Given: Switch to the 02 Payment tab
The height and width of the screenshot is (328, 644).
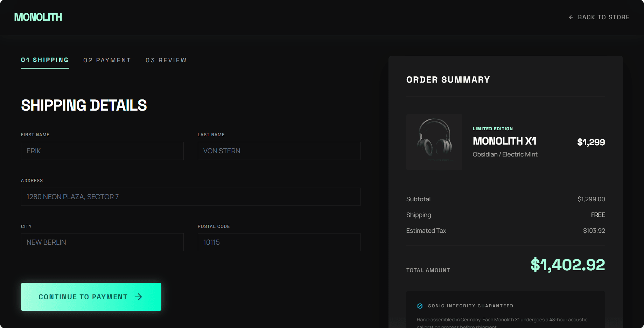Looking at the screenshot, I should 107,60.
